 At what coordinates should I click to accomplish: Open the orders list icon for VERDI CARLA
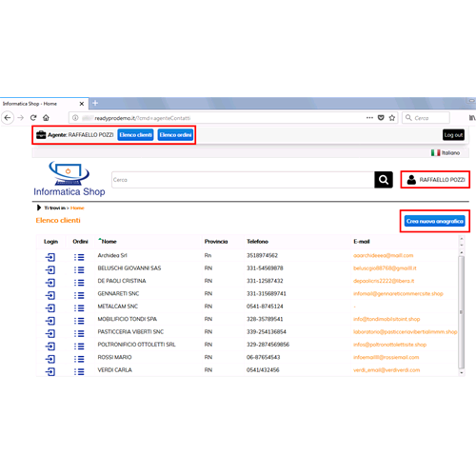79,372
